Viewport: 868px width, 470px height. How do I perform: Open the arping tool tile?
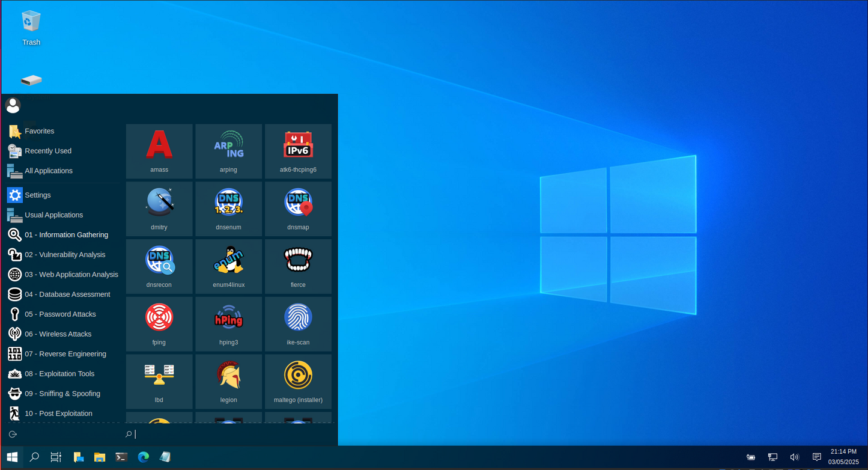coord(228,151)
